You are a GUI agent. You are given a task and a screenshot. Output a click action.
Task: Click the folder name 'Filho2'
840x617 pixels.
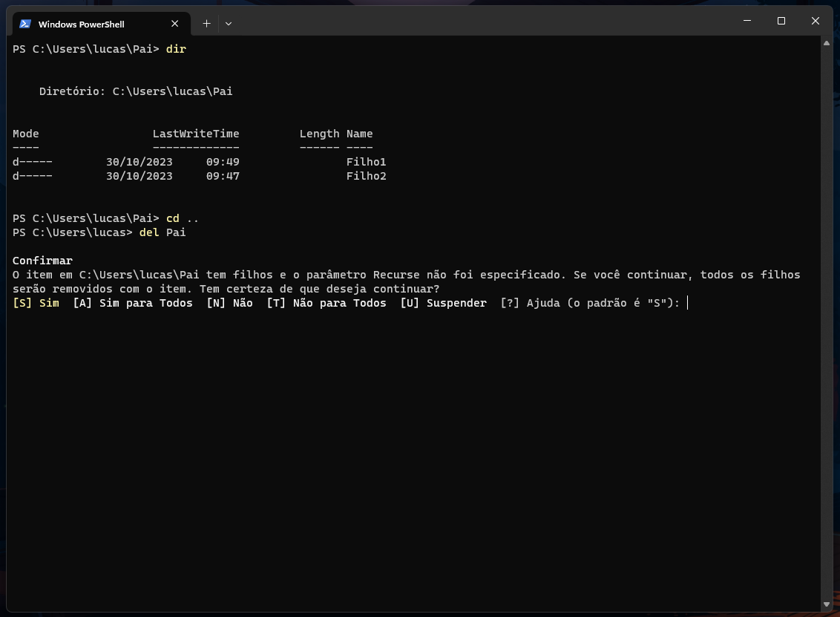coord(367,176)
